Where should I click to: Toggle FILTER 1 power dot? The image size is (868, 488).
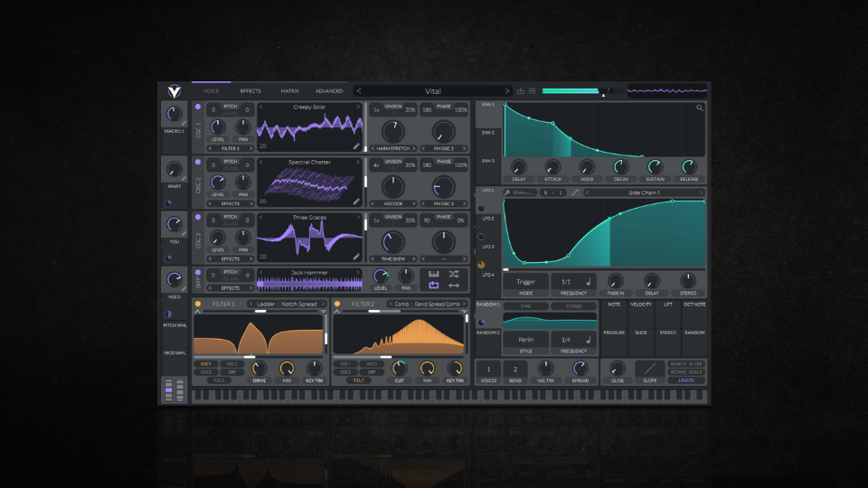[198, 304]
